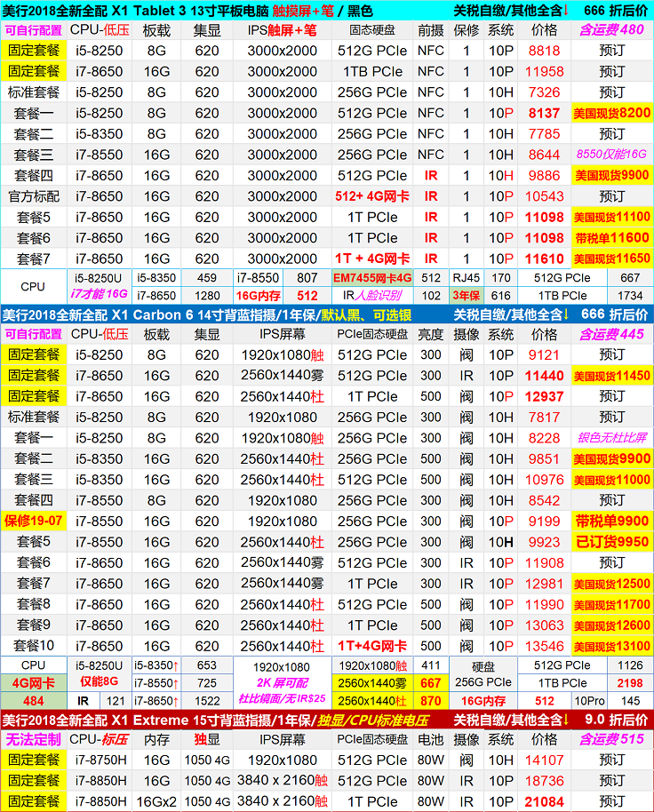This screenshot has width=654, height=812.
Task: Click the price 10543
Action: point(544,196)
